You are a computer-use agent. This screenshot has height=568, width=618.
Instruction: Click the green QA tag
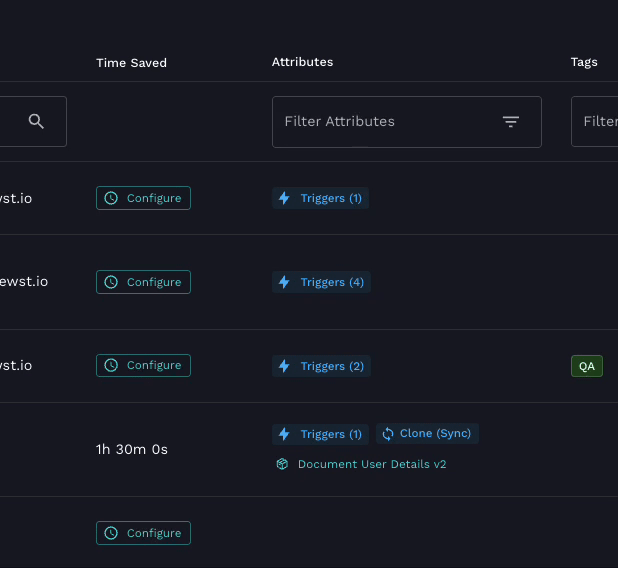pyautogui.click(x=587, y=366)
